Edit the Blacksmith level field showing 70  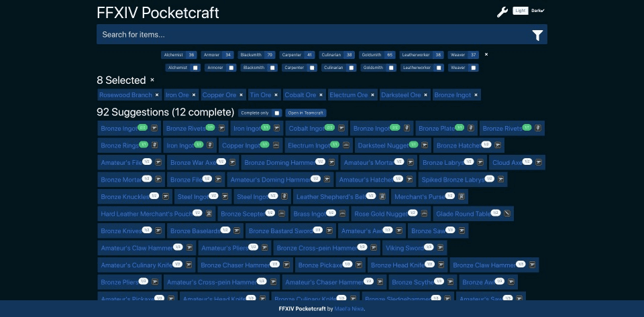270,55
